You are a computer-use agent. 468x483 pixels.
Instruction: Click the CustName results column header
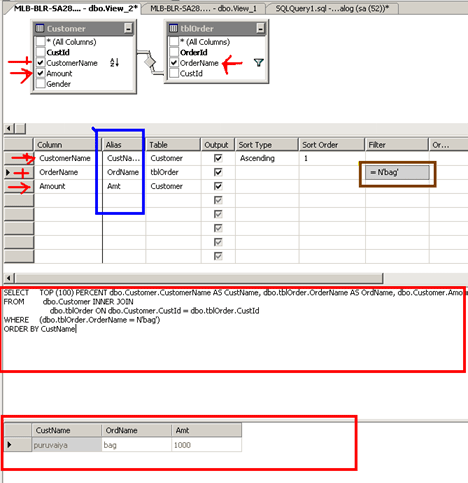coord(67,430)
